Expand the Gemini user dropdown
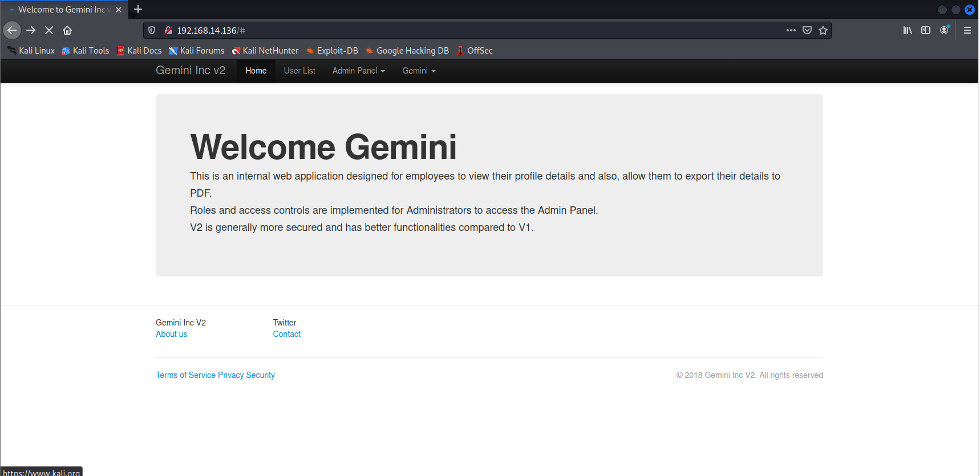980x476 pixels. coord(419,71)
